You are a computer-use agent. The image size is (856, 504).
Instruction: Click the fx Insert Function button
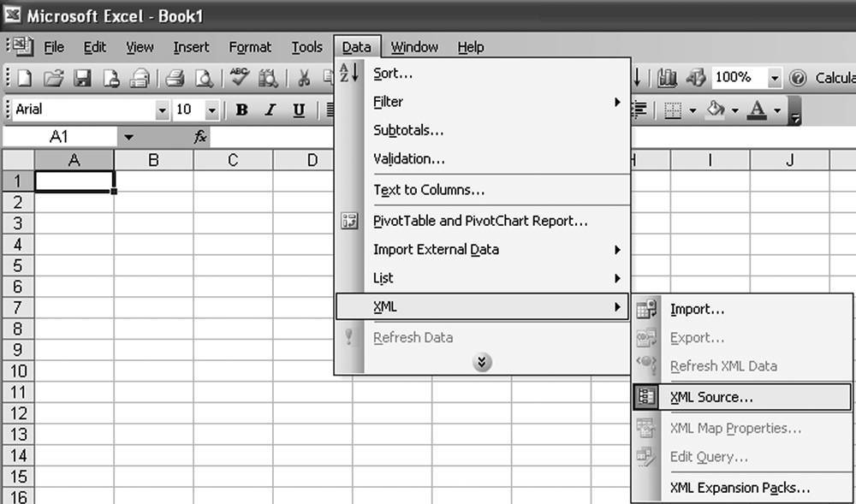[200, 137]
